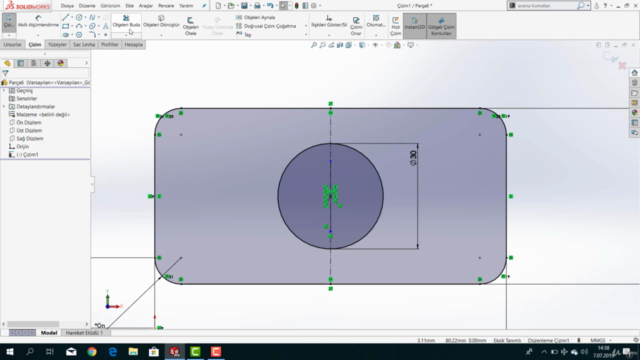
Task: Switch to the Unsurlar tab
Action: tap(13, 44)
